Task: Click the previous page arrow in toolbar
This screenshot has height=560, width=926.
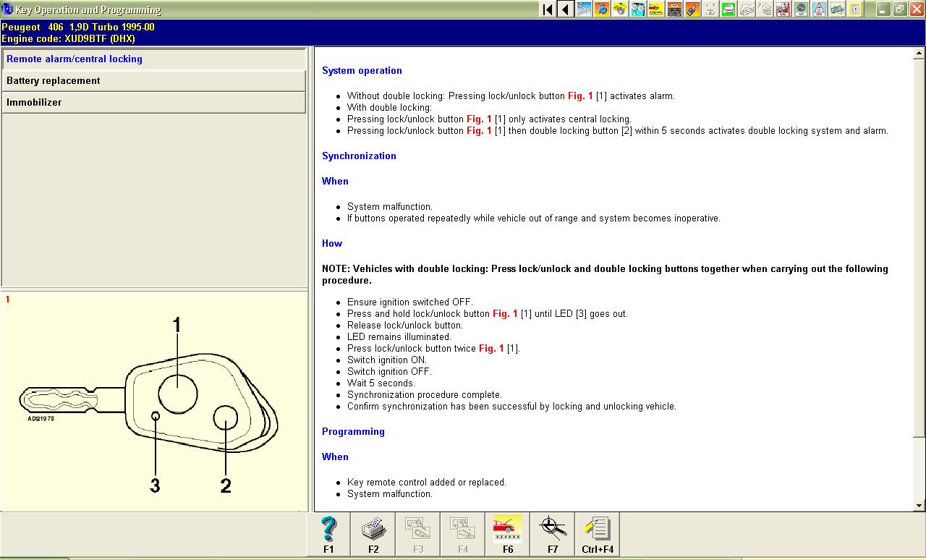Action: [x=566, y=9]
